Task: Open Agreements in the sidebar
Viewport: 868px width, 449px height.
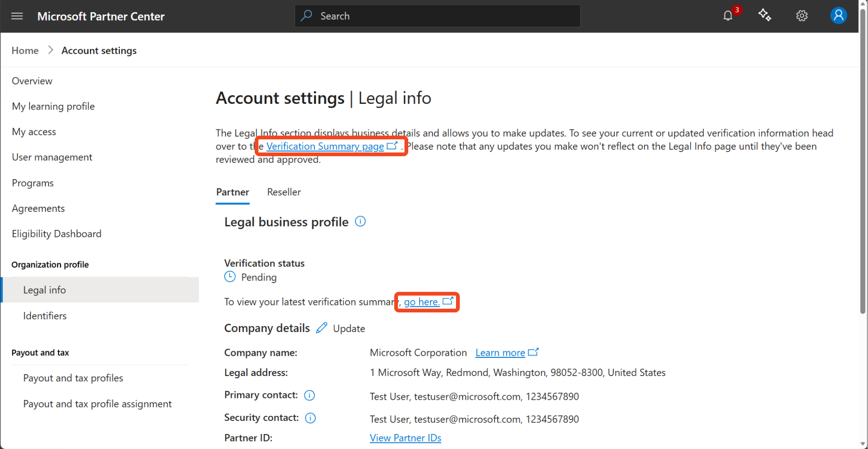Action: tap(38, 209)
